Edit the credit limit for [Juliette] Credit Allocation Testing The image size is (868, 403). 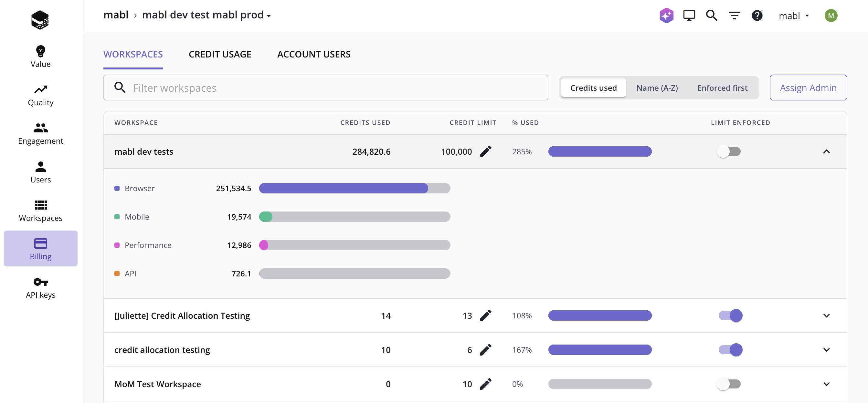[486, 315]
